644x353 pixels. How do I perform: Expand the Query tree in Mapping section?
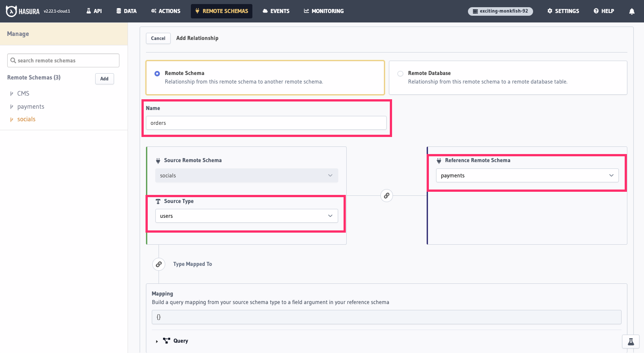[x=157, y=341]
